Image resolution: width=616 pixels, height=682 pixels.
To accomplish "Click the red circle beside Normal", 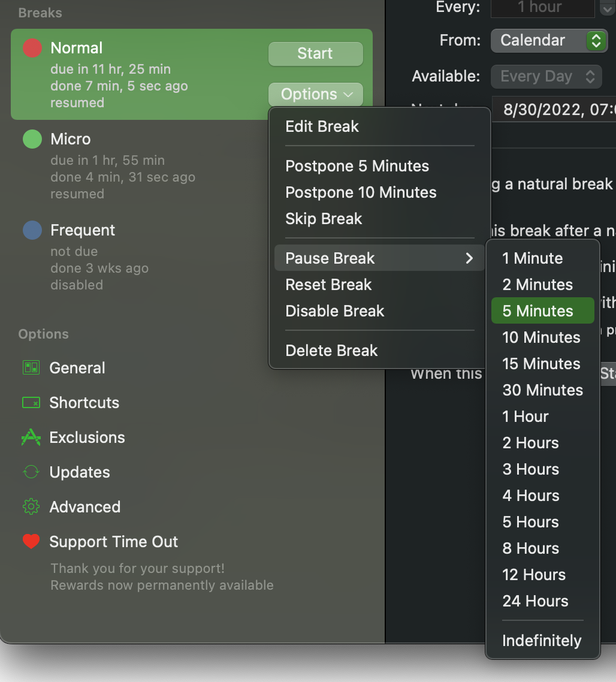I will click(x=32, y=48).
